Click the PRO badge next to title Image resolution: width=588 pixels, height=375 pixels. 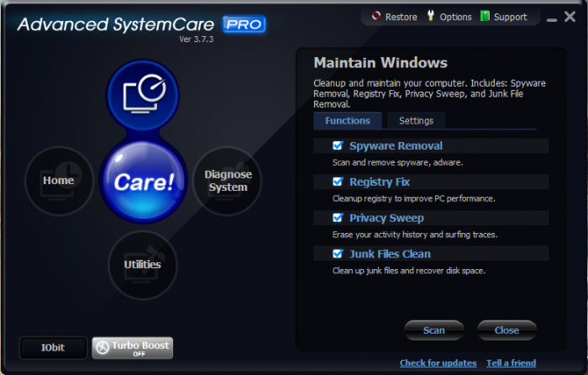244,24
